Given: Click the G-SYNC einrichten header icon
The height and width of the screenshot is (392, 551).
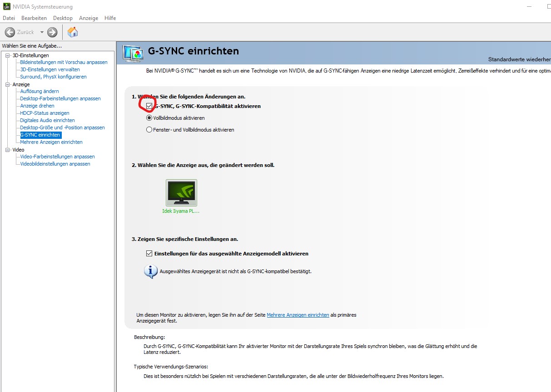Looking at the screenshot, I should tap(134, 54).
